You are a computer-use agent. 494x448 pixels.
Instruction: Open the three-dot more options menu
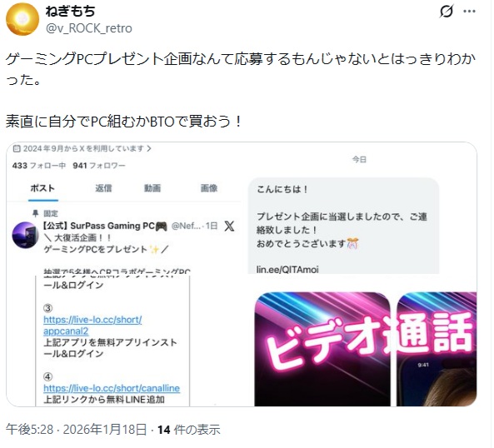(x=470, y=12)
